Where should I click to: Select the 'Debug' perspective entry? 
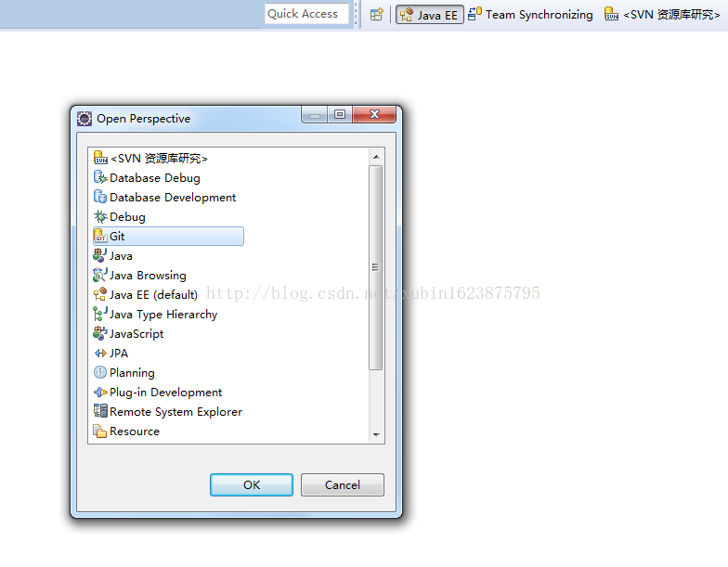pos(127,217)
